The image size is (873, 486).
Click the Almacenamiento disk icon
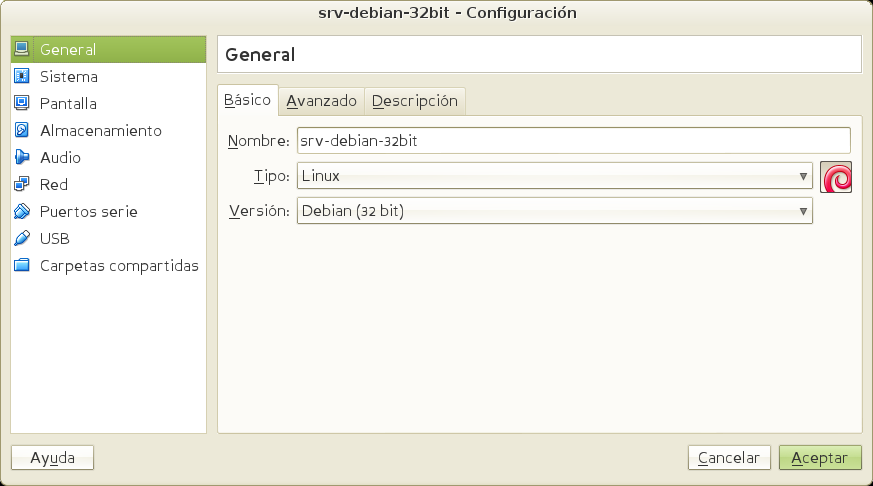[x=22, y=130]
